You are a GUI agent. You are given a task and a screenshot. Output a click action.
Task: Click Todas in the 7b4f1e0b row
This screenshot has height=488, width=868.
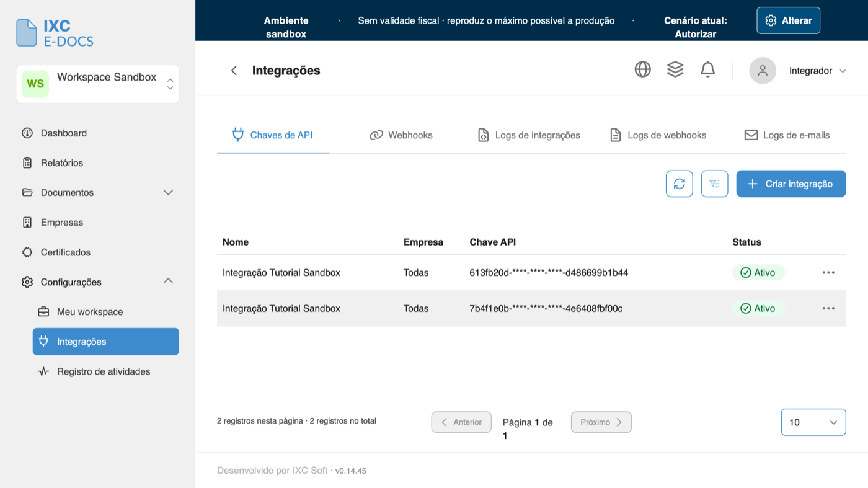416,308
